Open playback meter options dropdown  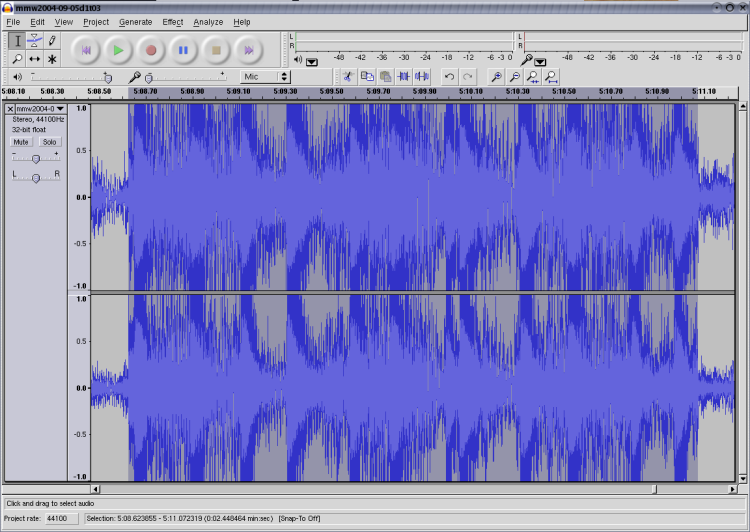tap(311, 62)
